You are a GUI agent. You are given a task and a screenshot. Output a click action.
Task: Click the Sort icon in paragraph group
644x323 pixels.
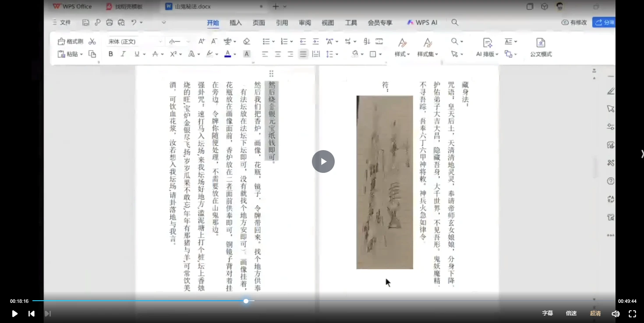[x=367, y=41]
